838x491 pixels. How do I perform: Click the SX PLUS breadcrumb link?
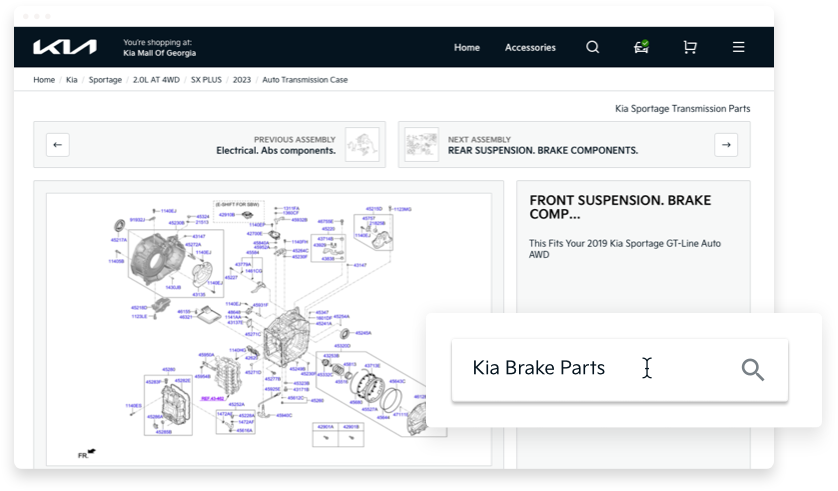[206, 80]
